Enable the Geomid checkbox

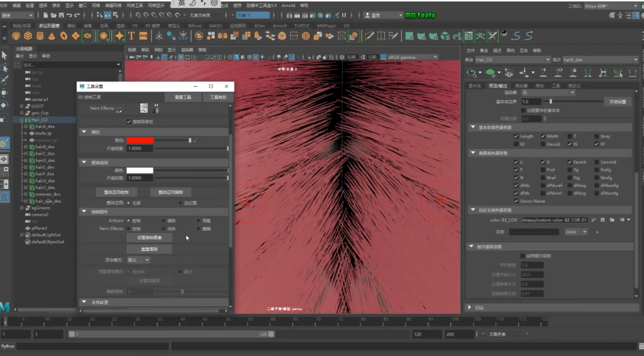click(x=596, y=162)
